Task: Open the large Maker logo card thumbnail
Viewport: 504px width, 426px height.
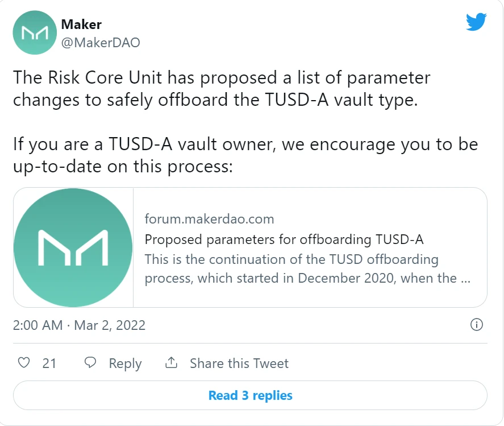Action: [x=73, y=247]
